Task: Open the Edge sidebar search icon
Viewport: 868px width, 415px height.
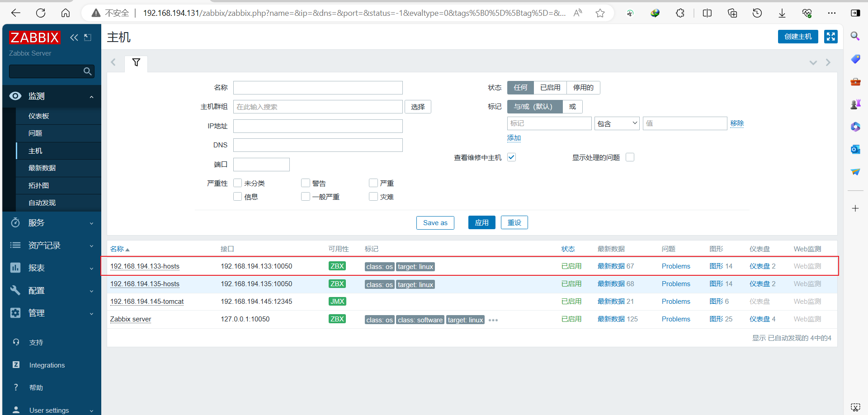Action: click(855, 36)
